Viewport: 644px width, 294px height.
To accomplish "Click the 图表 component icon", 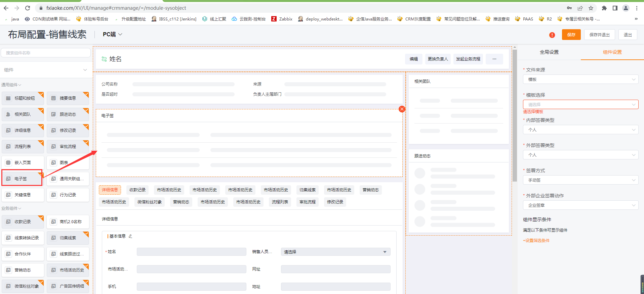I will tap(53, 163).
